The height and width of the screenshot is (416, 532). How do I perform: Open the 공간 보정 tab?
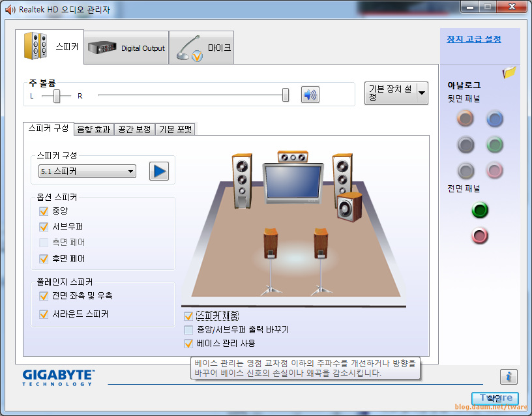(x=135, y=129)
